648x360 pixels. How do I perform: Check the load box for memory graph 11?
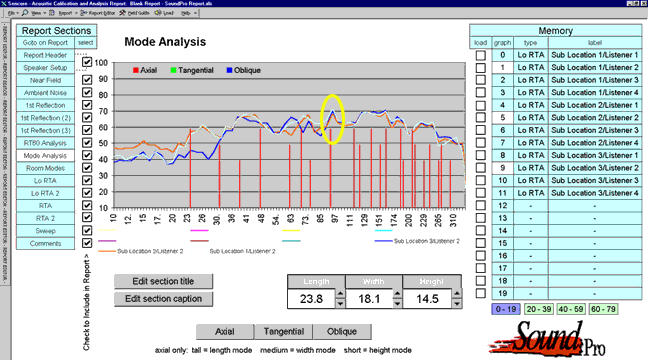(481, 193)
